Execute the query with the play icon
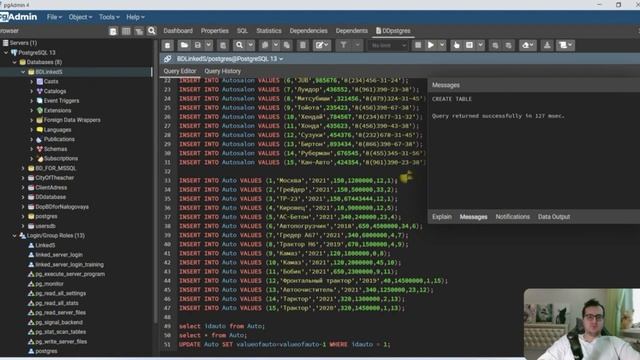The width and height of the screenshot is (640, 360). point(431,45)
